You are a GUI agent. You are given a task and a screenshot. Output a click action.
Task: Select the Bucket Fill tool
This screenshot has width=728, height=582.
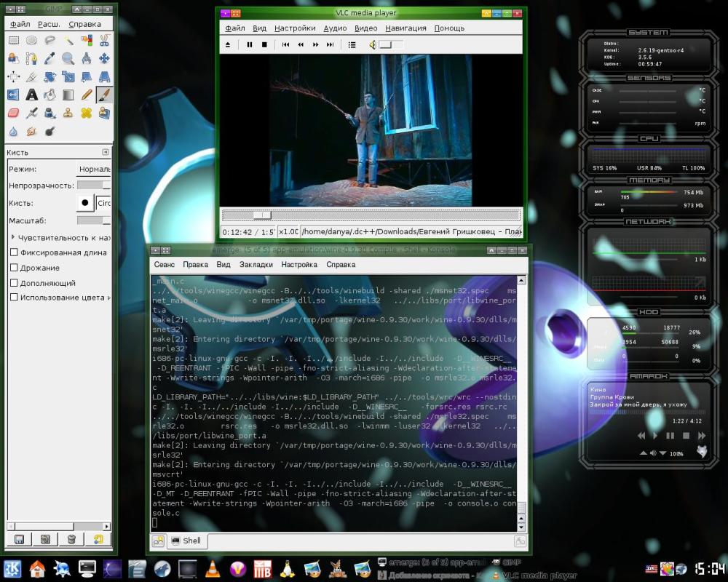pos(50,95)
